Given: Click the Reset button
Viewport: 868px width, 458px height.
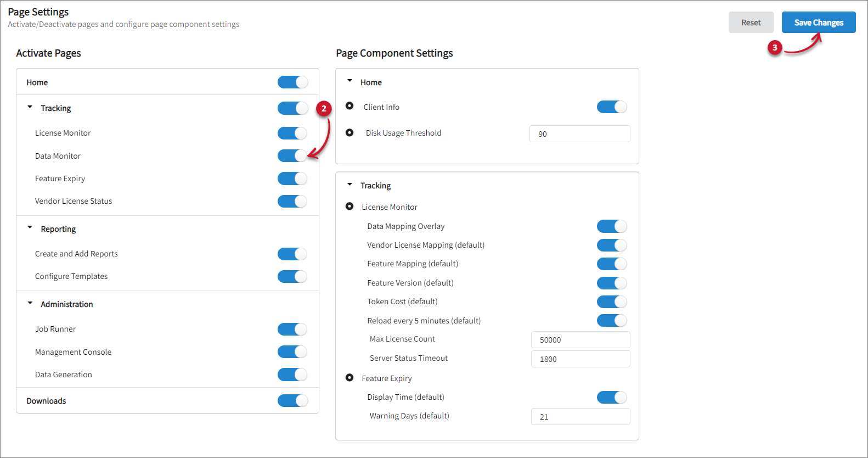Looking at the screenshot, I should pyautogui.click(x=751, y=23).
